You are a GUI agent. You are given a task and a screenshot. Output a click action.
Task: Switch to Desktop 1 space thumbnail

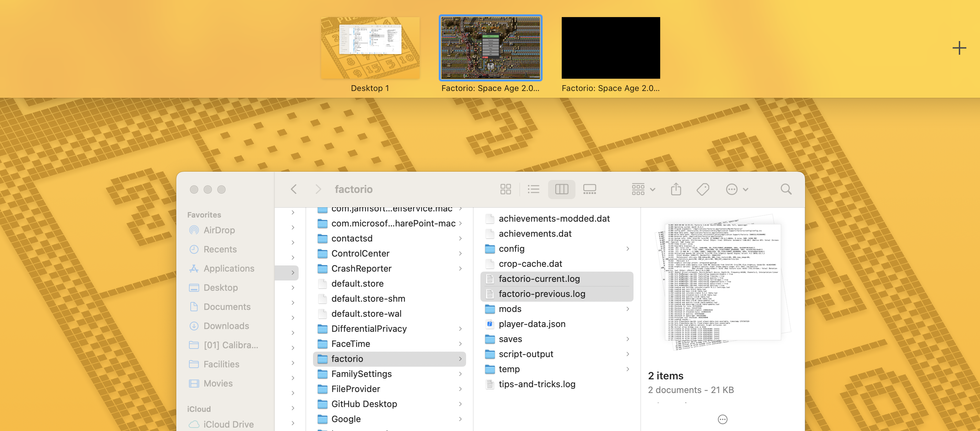370,48
